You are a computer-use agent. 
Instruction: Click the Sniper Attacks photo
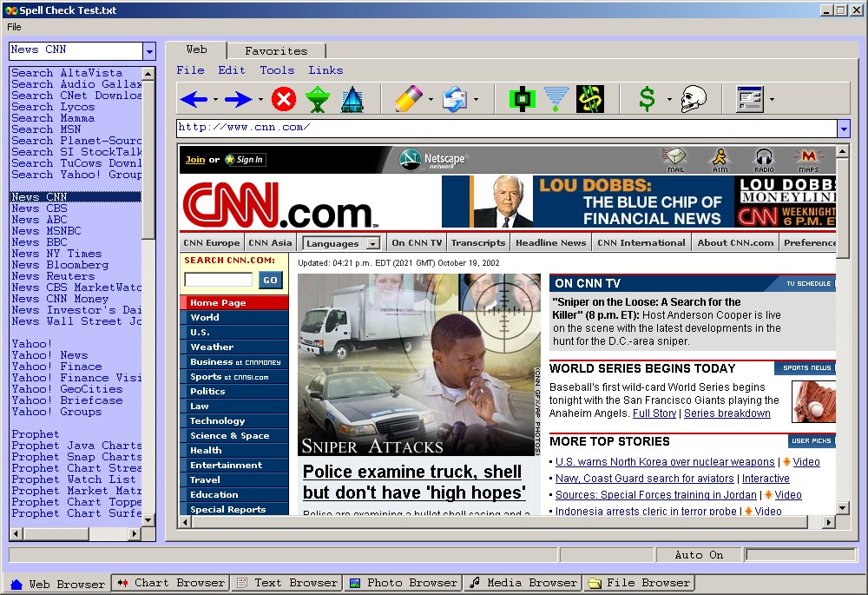pos(418,365)
